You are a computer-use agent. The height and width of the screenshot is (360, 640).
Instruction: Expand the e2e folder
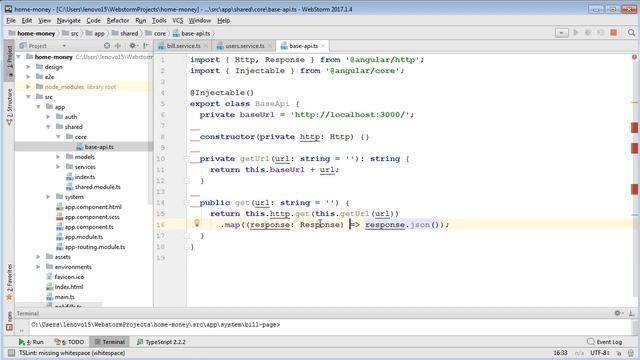point(28,77)
